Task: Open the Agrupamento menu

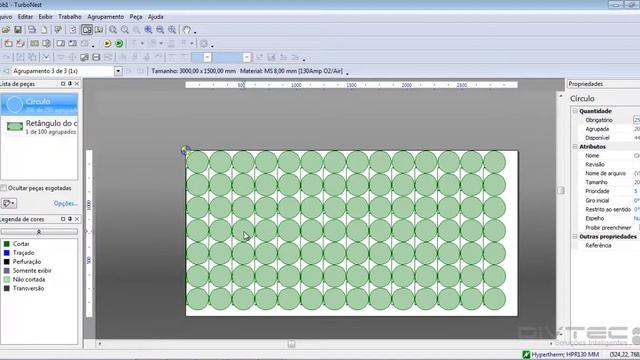Action: click(x=105, y=17)
